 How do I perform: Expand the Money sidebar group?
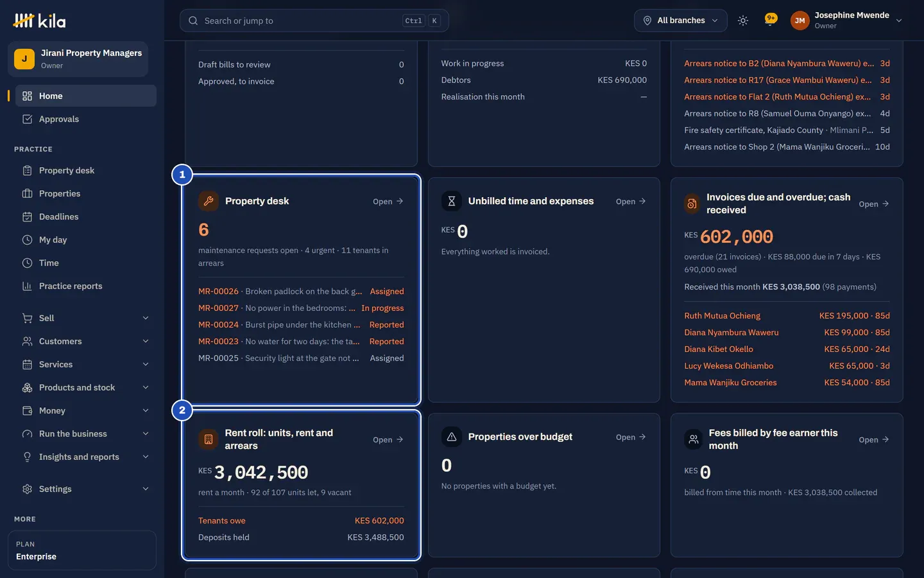point(86,410)
